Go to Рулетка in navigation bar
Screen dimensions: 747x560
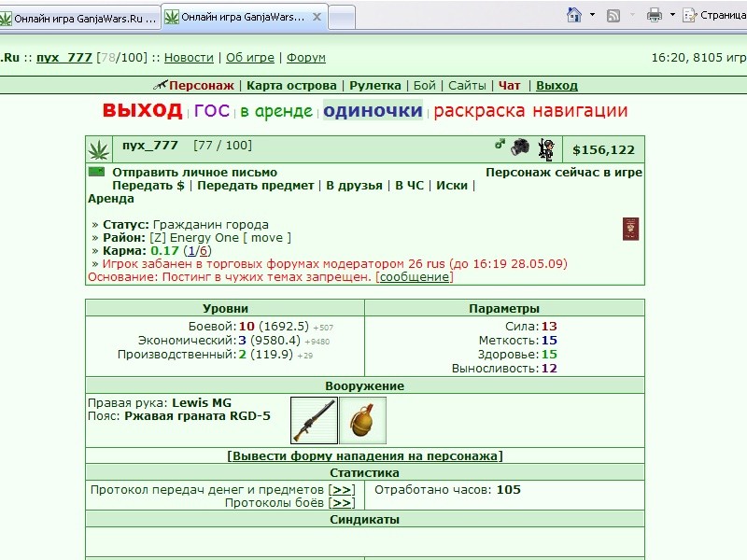click(x=375, y=86)
